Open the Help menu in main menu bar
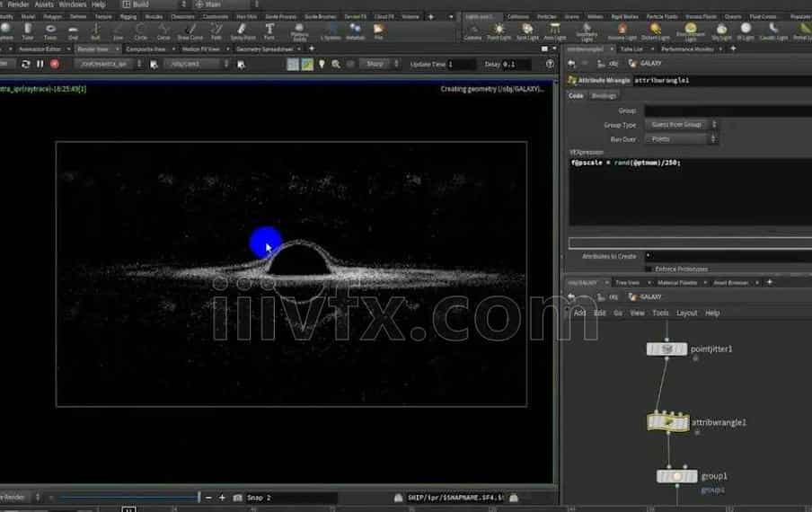This screenshot has height=512, width=812. click(x=99, y=4)
